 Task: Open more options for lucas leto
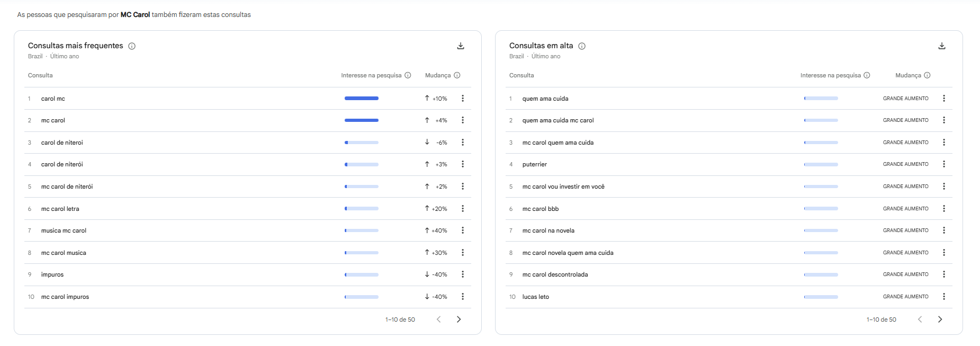944,297
